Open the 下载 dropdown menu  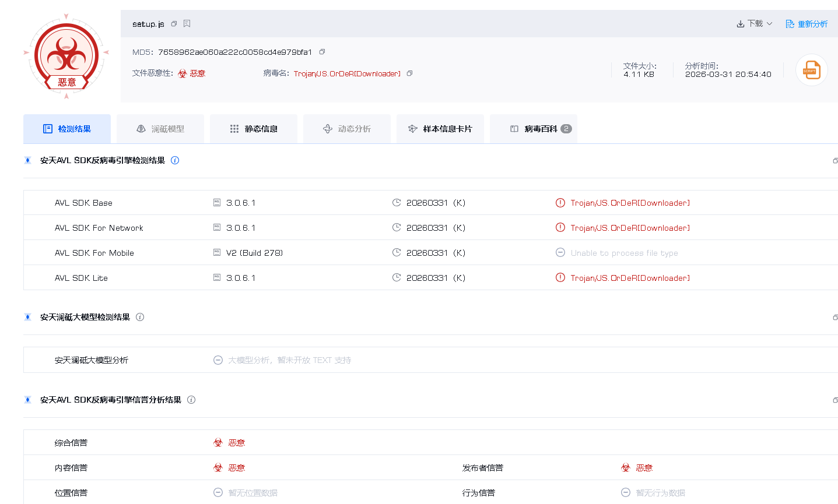[x=755, y=24]
